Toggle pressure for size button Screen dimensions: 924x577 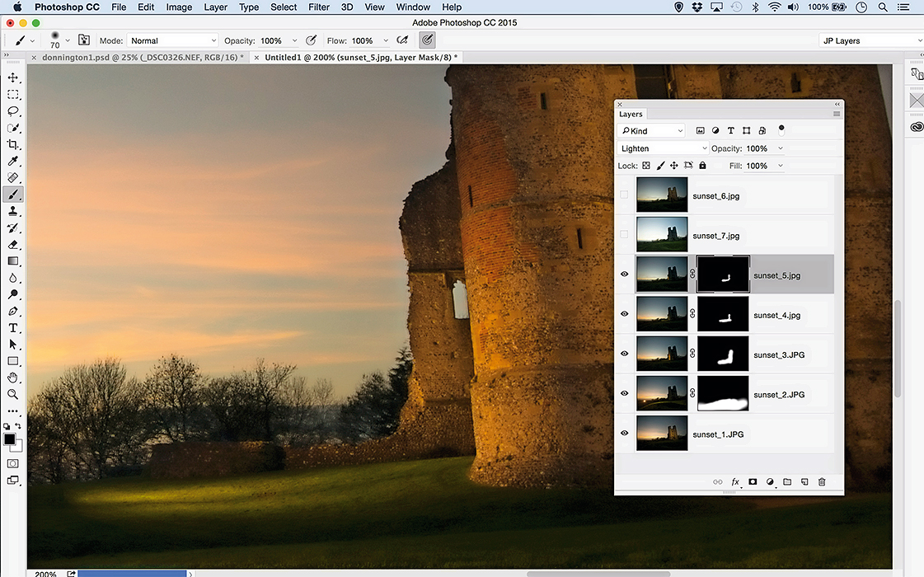427,40
